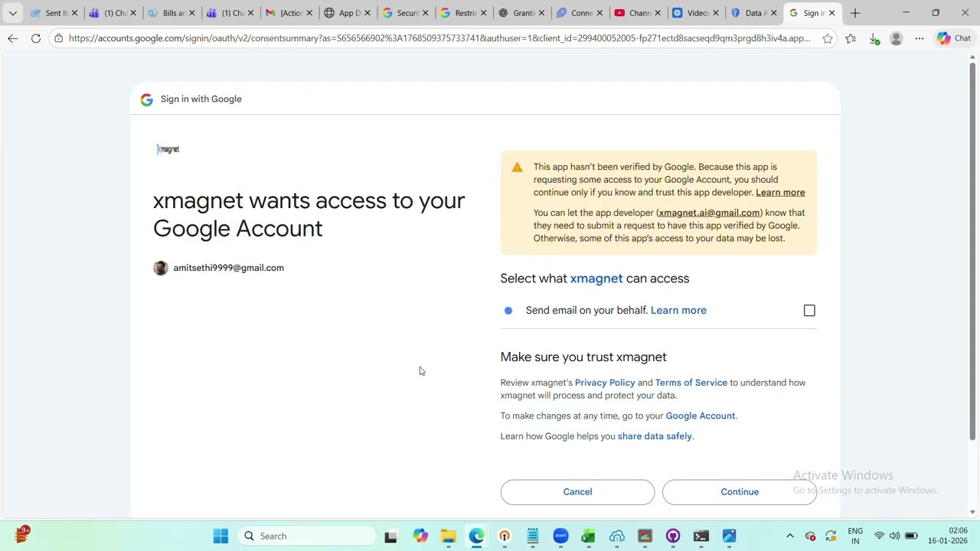Open the Google Account link

(700, 416)
